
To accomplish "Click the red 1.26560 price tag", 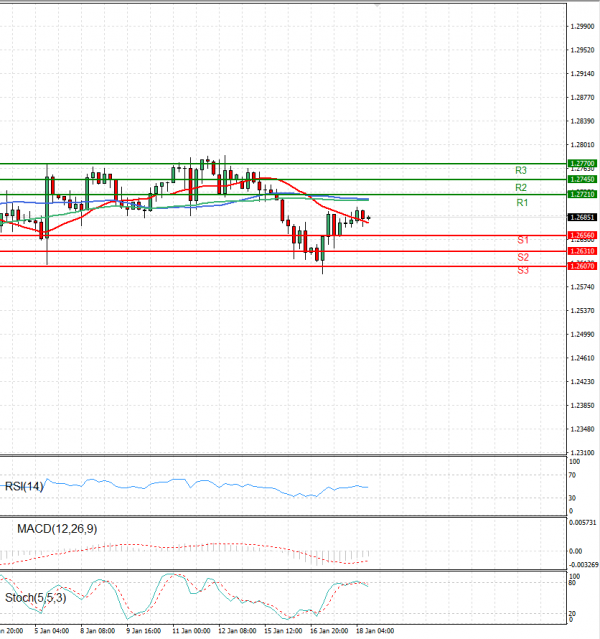I will (582, 236).
